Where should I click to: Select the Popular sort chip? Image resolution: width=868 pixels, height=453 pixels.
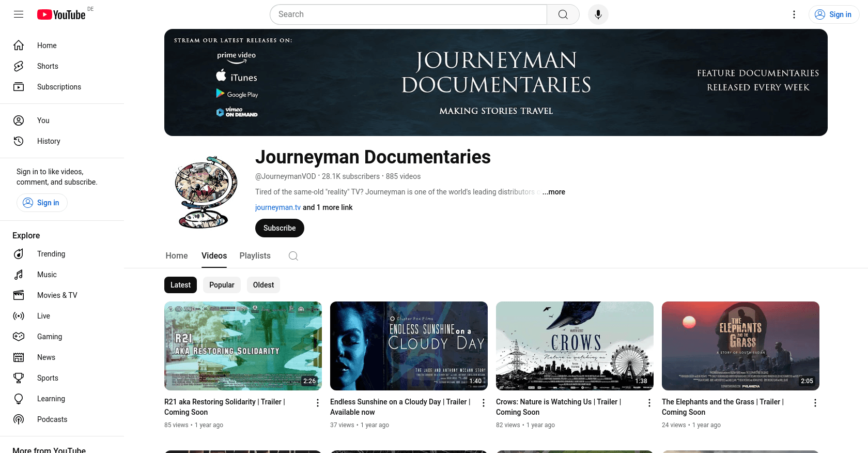222,285
